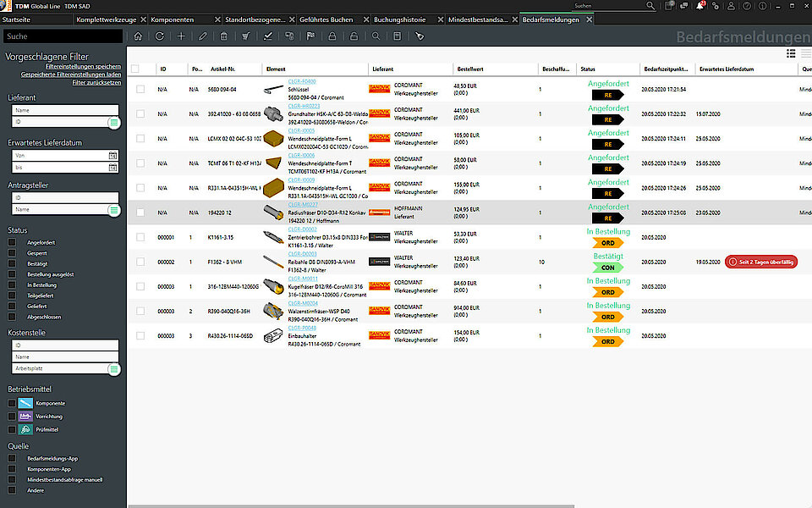Click the open padlock Unlock icon
The height and width of the screenshot is (508, 812).
click(x=354, y=36)
